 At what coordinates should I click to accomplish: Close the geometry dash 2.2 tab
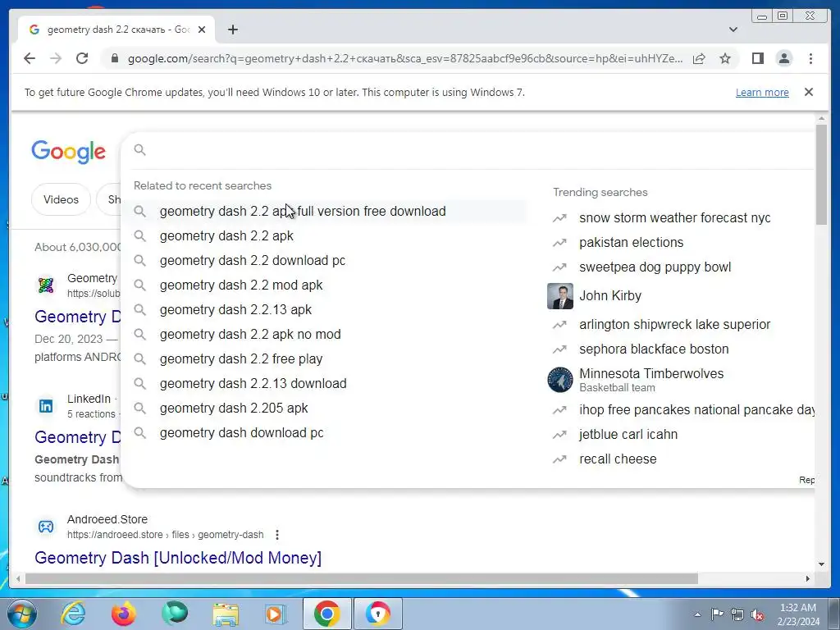202,30
